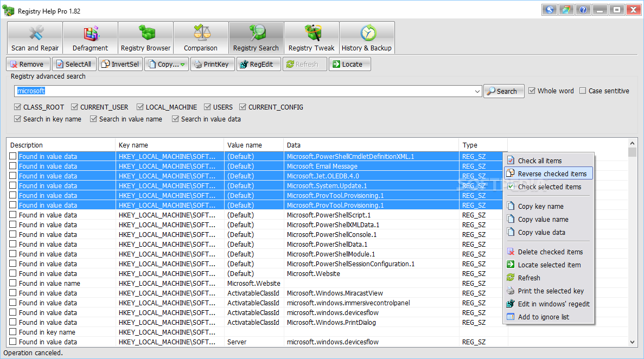Launch RegEdit from the toolbar
The image size is (644, 359).
point(258,64)
